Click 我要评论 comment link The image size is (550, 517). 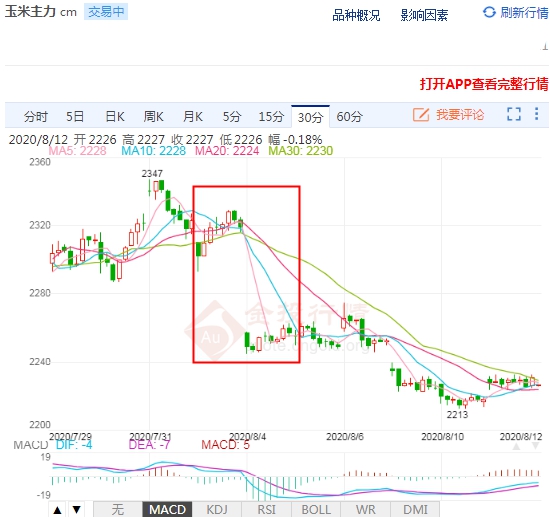(x=460, y=115)
